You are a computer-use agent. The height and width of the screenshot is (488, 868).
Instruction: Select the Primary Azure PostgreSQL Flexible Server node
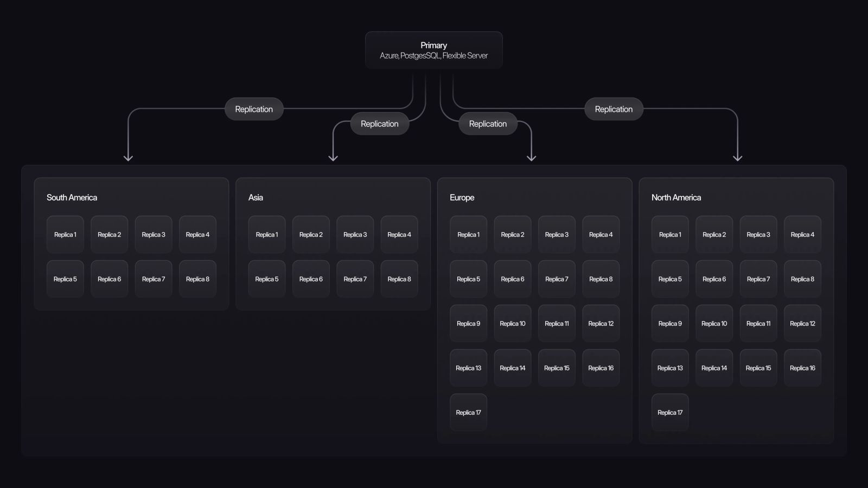click(433, 50)
